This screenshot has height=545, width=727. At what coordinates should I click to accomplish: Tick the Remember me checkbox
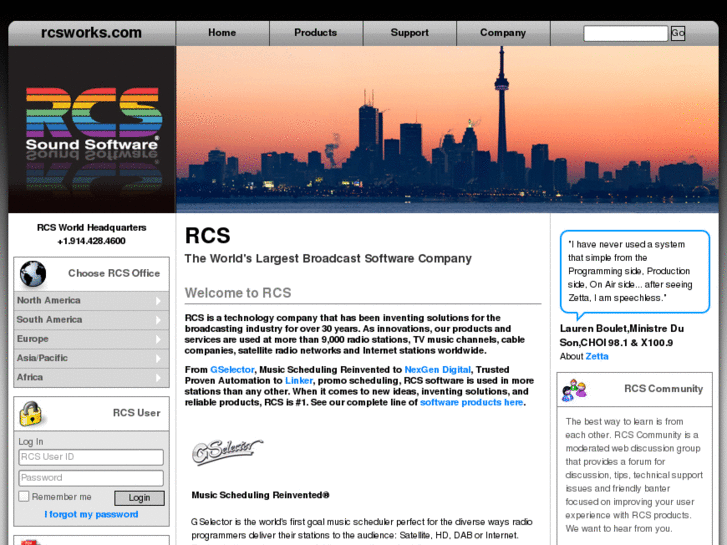pos(24,496)
